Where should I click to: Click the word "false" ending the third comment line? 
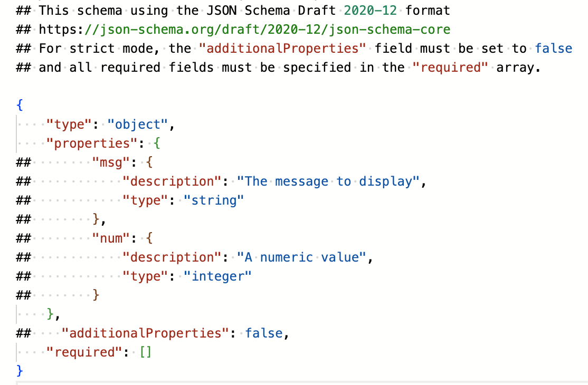coord(553,48)
